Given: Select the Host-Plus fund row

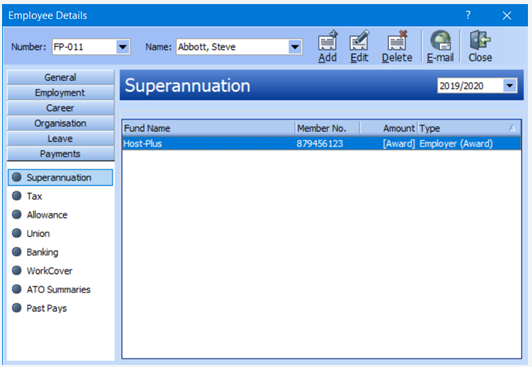Looking at the screenshot, I should 321,143.
